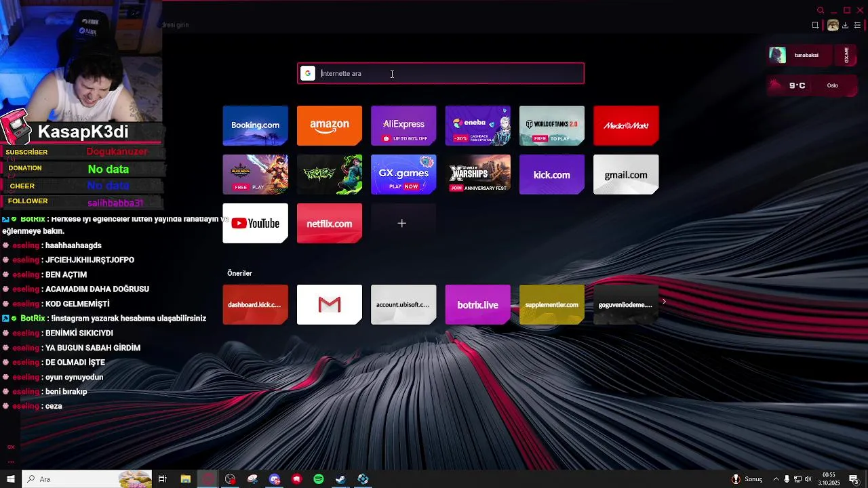Open the gmail.com speed dial tile
This screenshot has width=868, height=488.
click(626, 174)
